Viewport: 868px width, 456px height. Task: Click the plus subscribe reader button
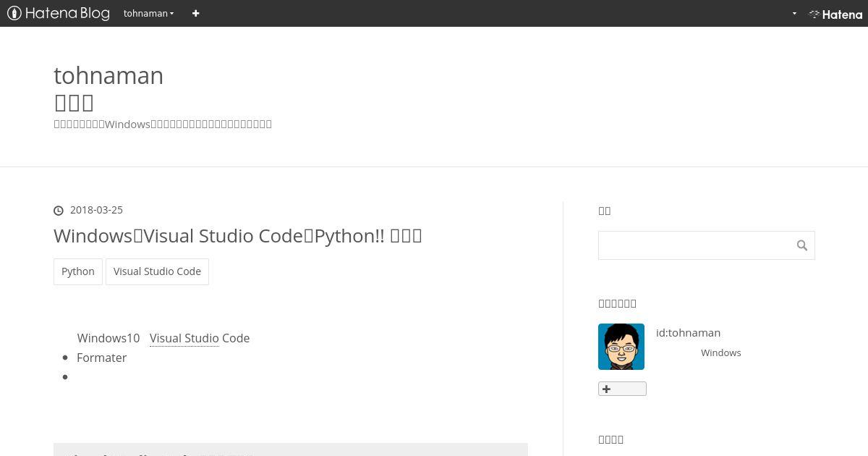pos(622,389)
